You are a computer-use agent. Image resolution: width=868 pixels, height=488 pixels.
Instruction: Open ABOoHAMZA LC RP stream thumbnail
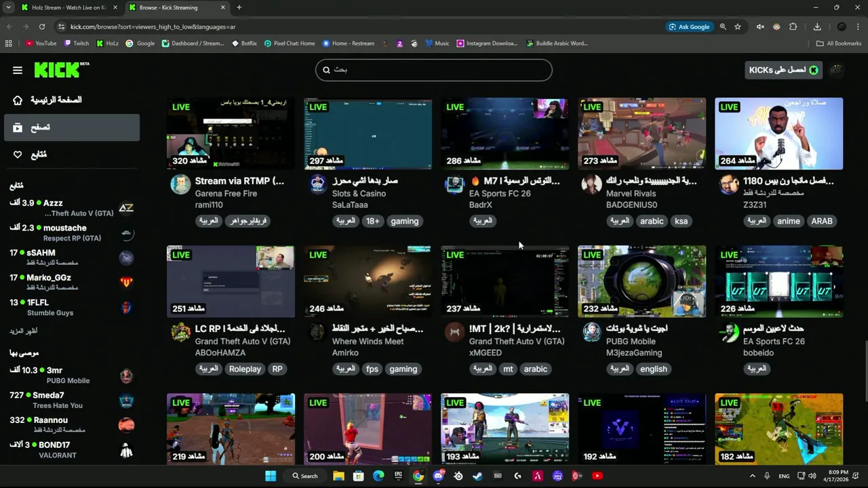pyautogui.click(x=231, y=281)
